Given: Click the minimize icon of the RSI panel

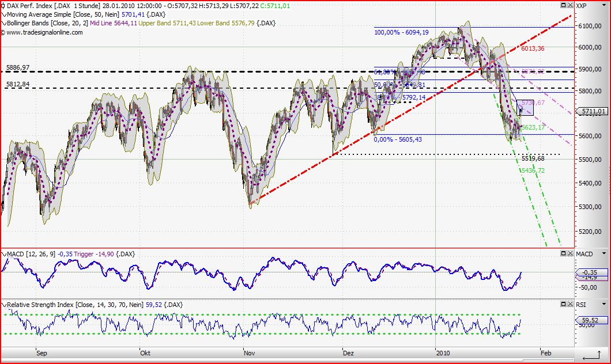Looking at the screenshot, I should point(563,305).
